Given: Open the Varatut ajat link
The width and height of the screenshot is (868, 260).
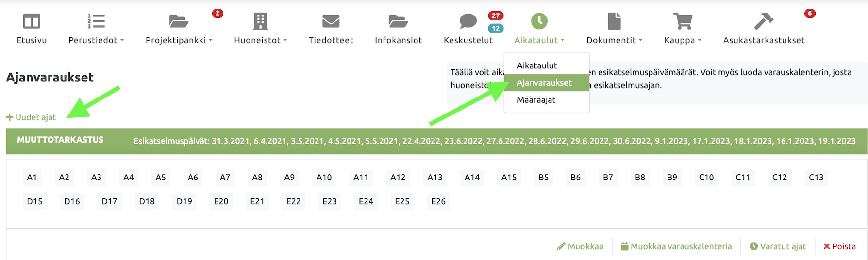Looking at the screenshot, I should pos(778,246).
